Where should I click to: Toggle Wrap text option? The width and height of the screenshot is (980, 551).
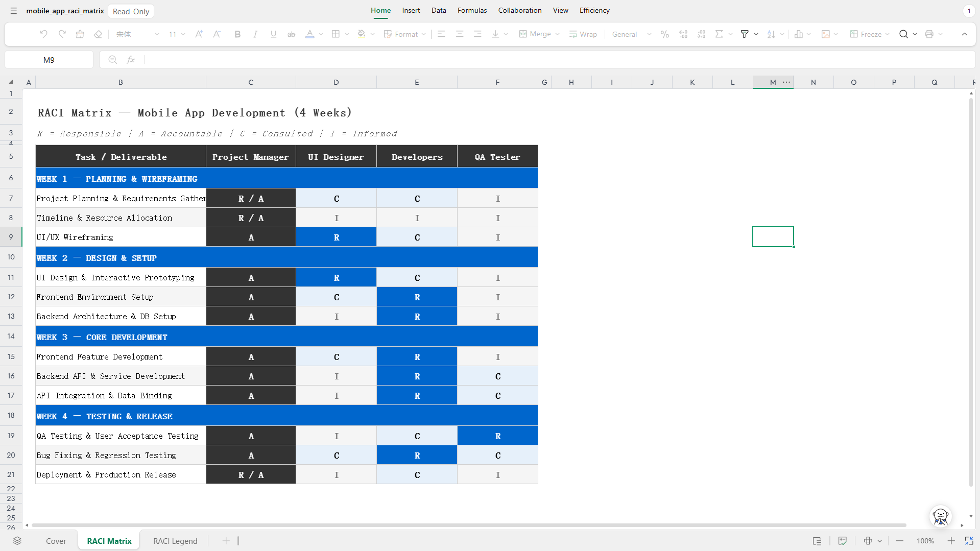point(583,34)
